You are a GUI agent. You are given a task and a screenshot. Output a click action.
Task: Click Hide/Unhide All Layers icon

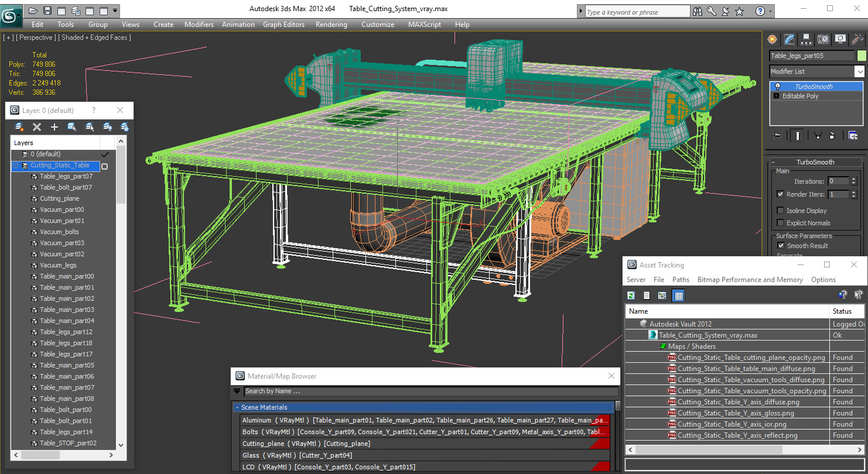(x=107, y=127)
